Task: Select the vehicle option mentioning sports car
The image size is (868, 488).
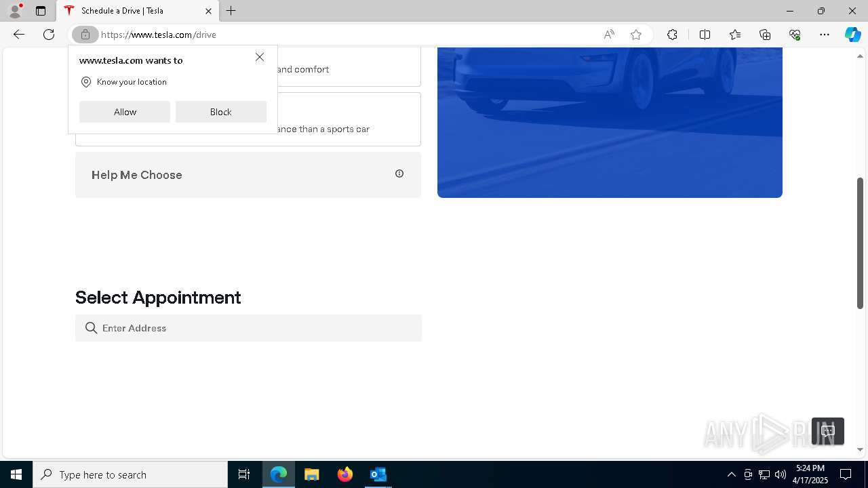Action: pyautogui.click(x=248, y=119)
